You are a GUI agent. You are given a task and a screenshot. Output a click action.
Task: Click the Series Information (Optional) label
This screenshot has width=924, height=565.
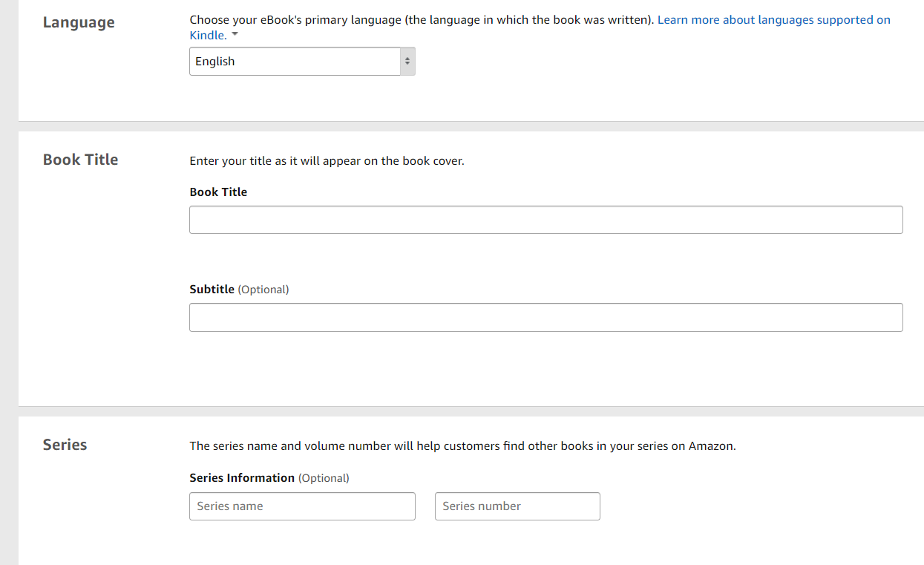[x=269, y=478]
